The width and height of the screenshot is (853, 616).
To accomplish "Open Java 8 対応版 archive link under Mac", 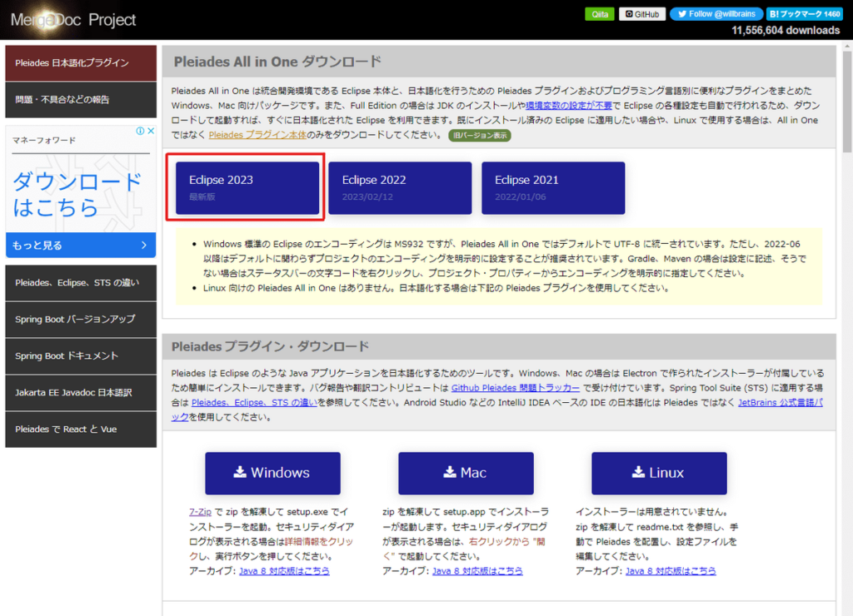I will [477, 571].
